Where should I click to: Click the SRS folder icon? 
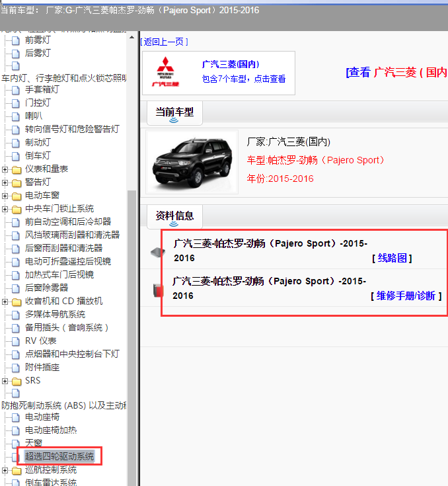pos(17,381)
